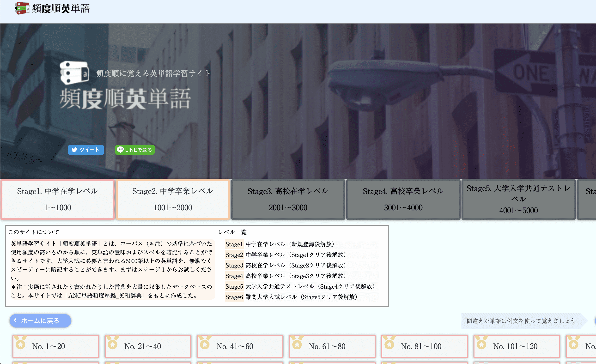Open the Stage4 高校卒業レベル stage

coord(403,199)
